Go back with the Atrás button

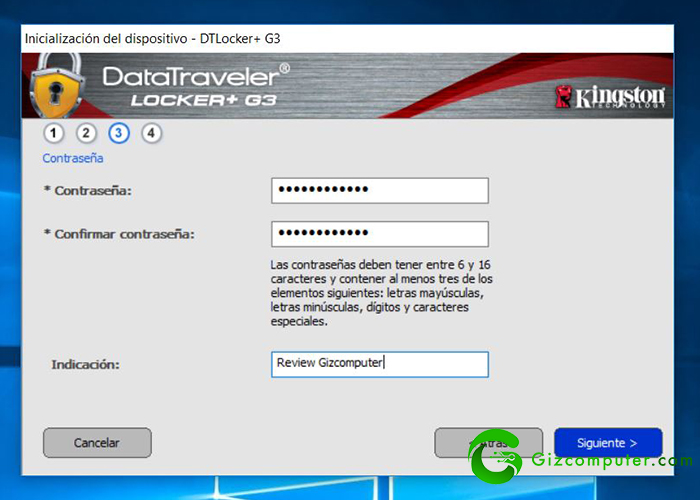[488, 443]
